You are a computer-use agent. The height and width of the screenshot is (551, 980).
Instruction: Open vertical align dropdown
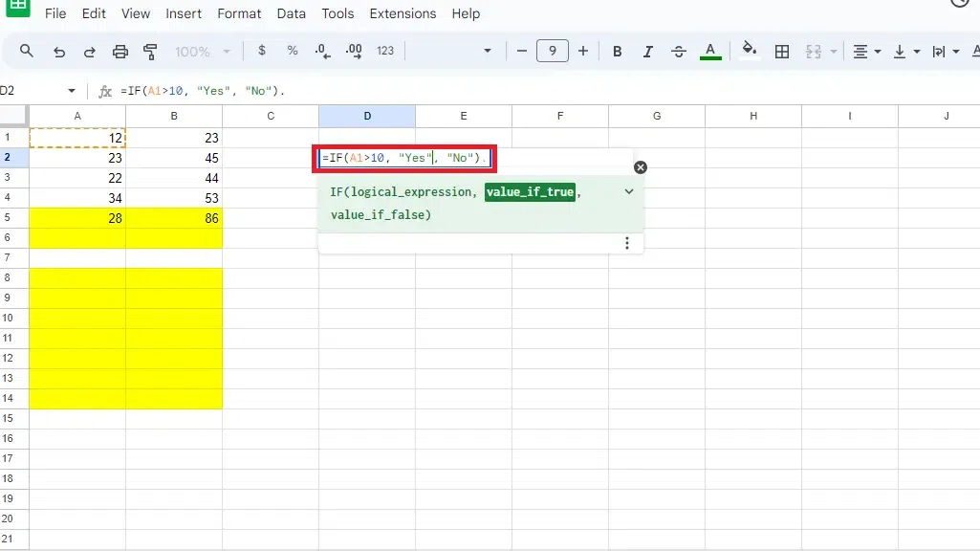906,52
